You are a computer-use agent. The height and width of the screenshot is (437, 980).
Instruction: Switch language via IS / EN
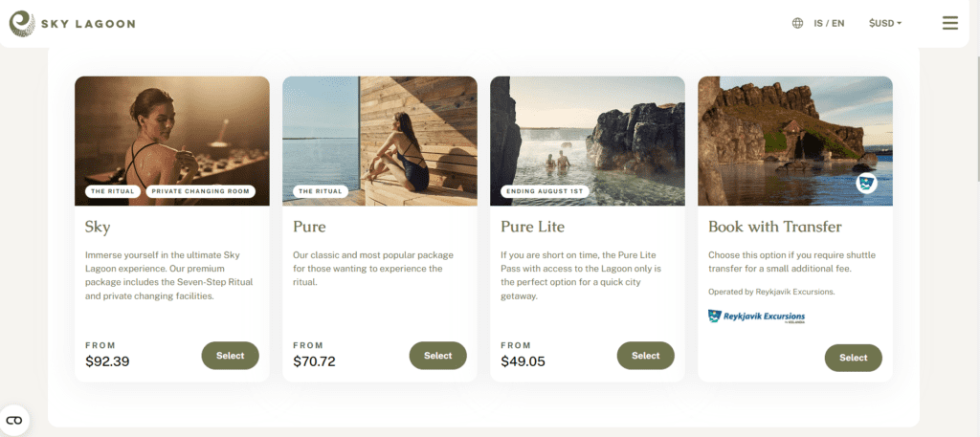(829, 24)
